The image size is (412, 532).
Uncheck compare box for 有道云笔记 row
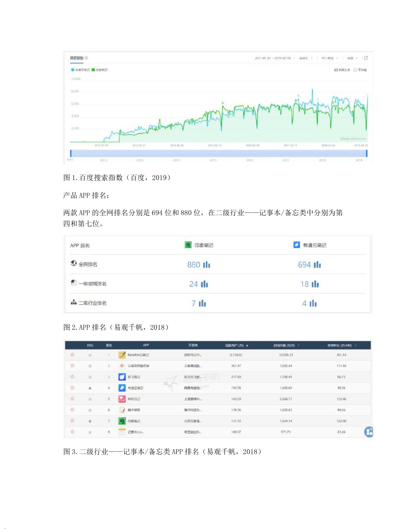[x=90, y=388]
